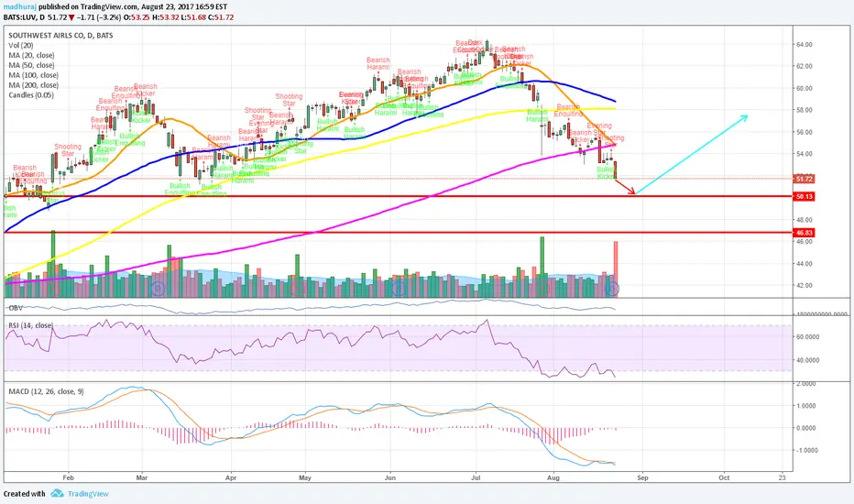
Task: Click the 40.0000 RSI axis value
Action: point(807,360)
